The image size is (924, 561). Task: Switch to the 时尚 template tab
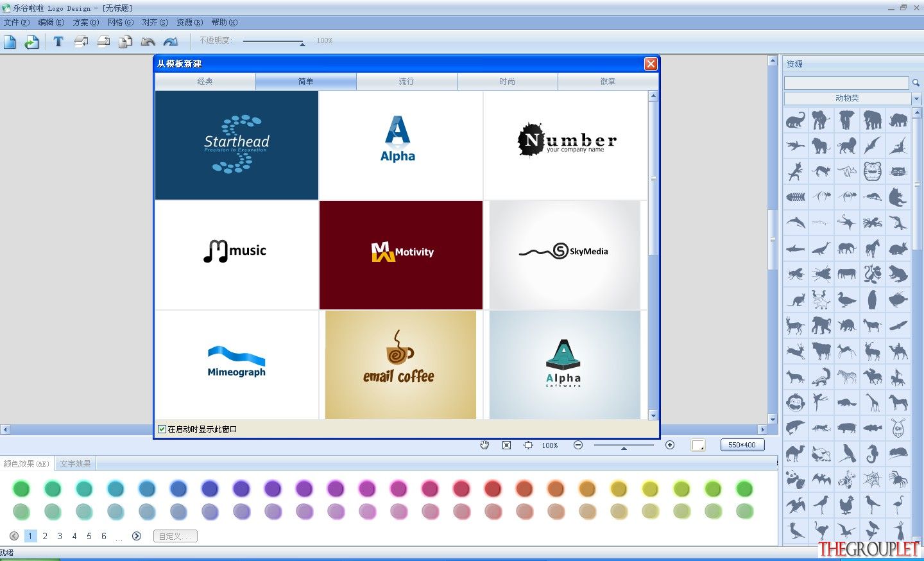[508, 82]
